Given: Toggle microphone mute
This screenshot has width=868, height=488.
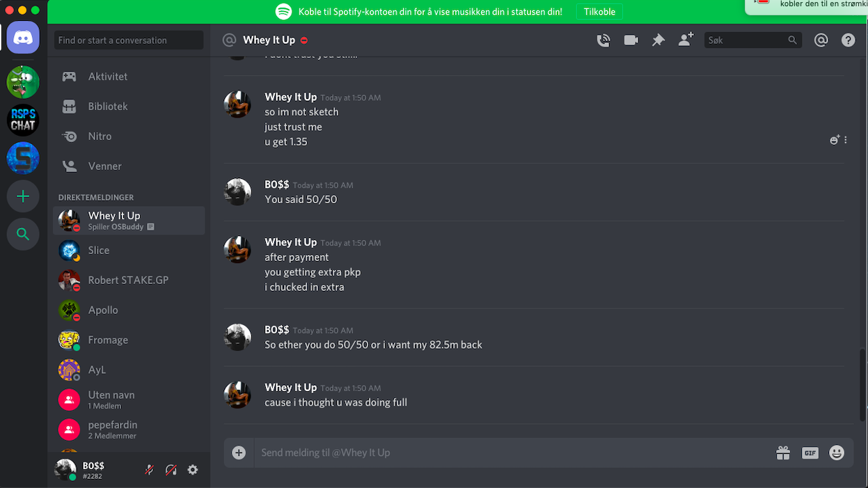Looking at the screenshot, I should pos(149,470).
